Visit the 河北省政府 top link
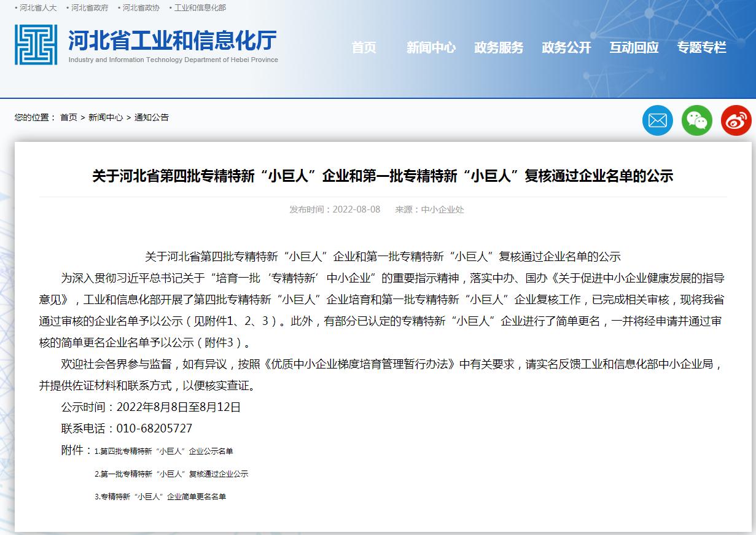 click(x=90, y=8)
